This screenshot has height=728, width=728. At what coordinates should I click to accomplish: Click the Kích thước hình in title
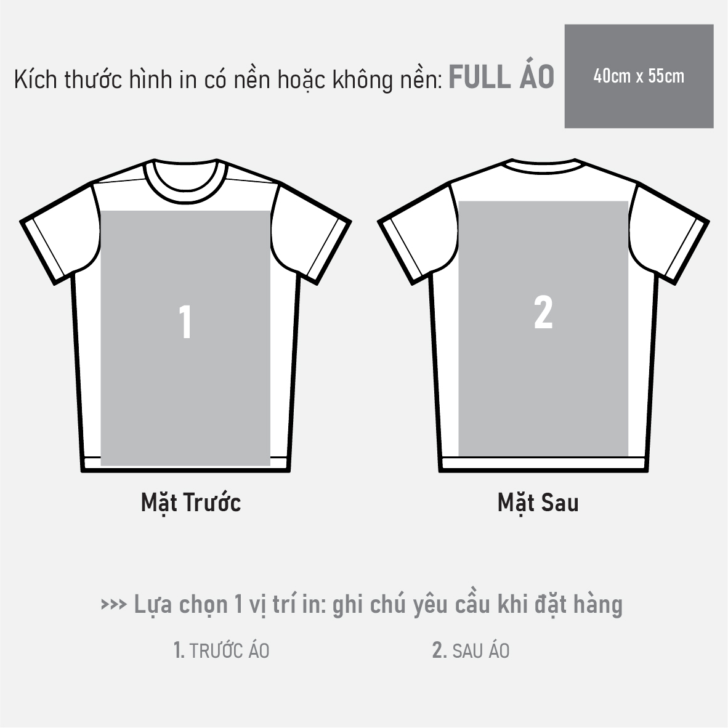[x=228, y=80]
